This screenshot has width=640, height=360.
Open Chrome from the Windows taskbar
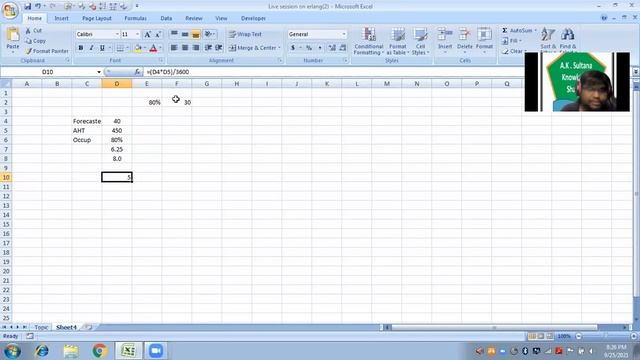point(99,351)
